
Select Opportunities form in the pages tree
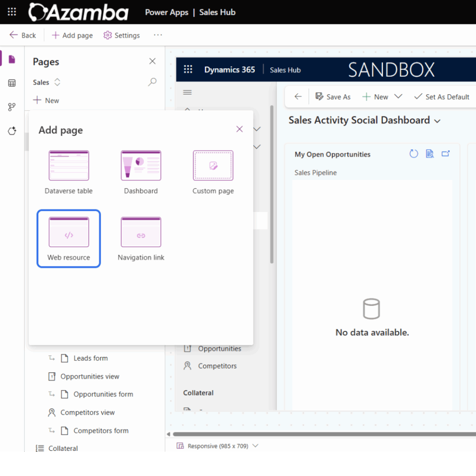pyautogui.click(x=103, y=394)
